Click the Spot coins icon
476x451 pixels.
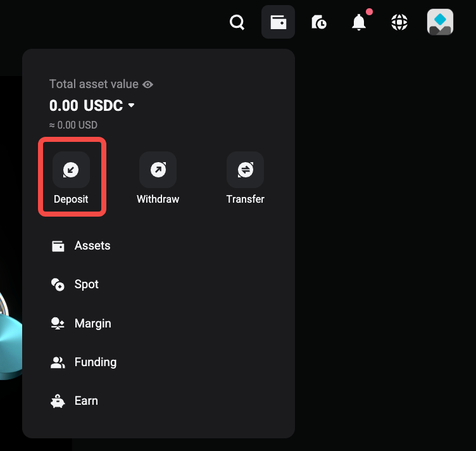click(x=58, y=284)
